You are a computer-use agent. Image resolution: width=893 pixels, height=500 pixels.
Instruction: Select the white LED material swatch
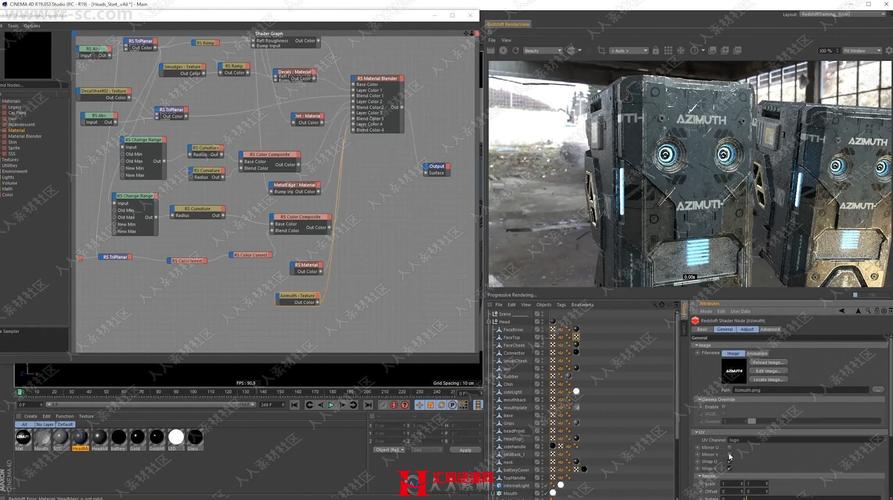tap(176, 437)
